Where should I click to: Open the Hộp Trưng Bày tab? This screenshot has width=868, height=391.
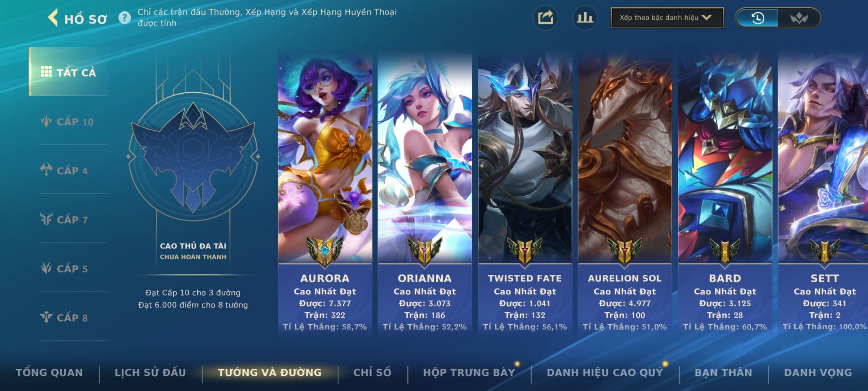[x=469, y=373]
